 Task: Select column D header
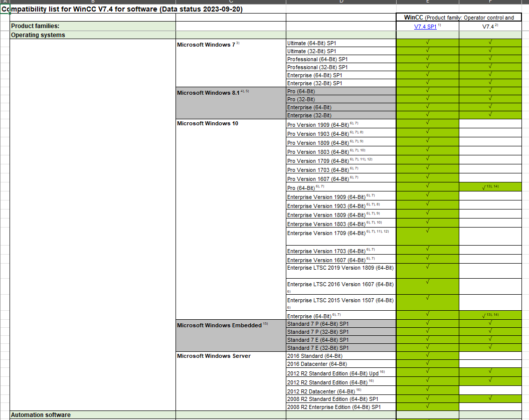click(x=341, y=2)
